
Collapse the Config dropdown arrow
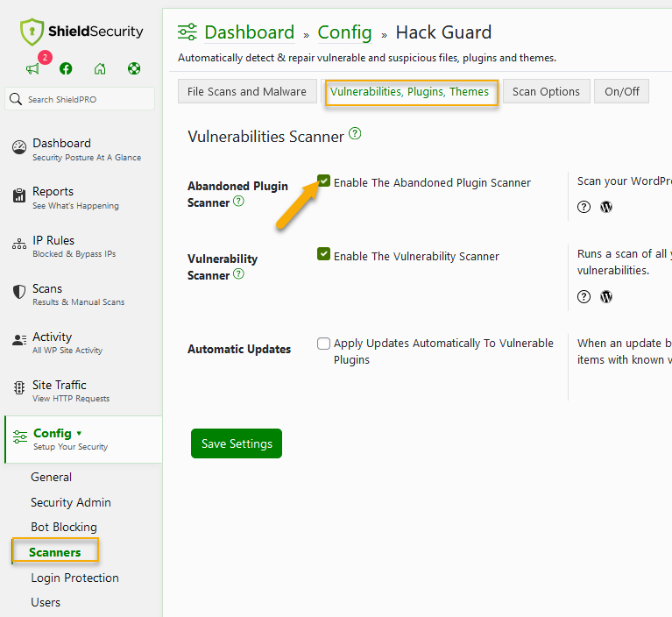(79, 433)
